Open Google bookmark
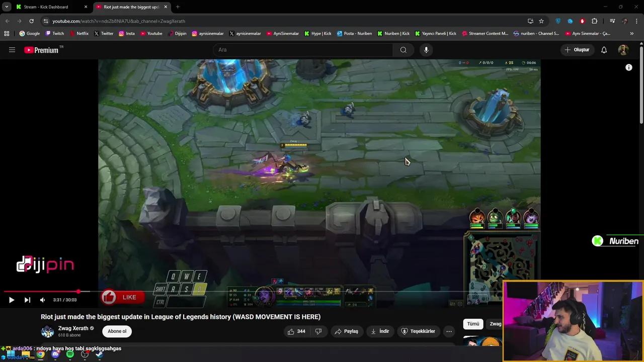This screenshot has height=362, width=644. click(30, 34)
